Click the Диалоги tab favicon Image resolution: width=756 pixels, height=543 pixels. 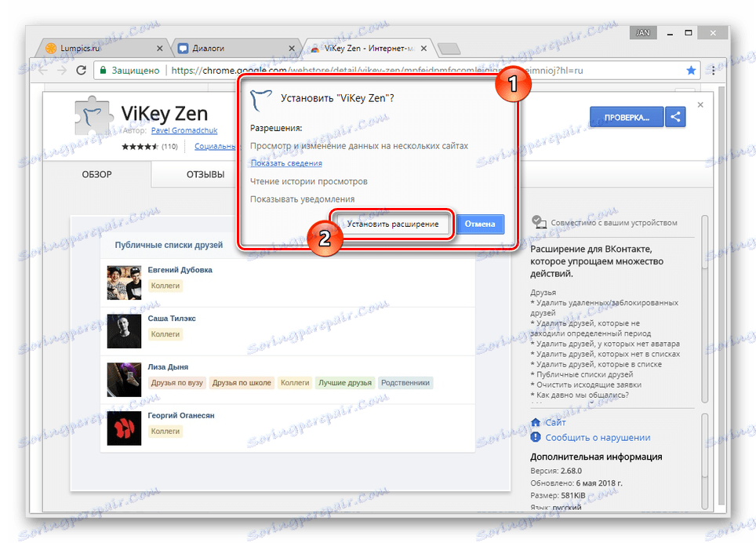coord(183,48)
